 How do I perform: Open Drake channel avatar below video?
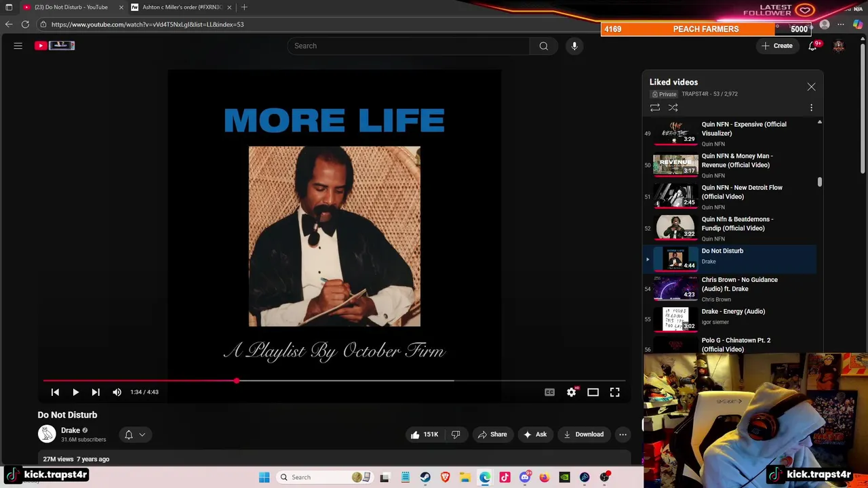(x=47, y=434)
